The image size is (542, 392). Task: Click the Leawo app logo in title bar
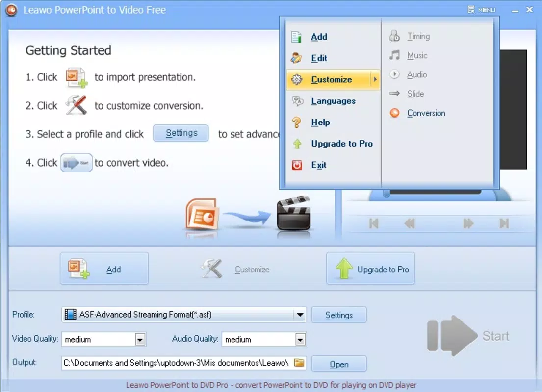pyautogui.click(x=12, y=10)
